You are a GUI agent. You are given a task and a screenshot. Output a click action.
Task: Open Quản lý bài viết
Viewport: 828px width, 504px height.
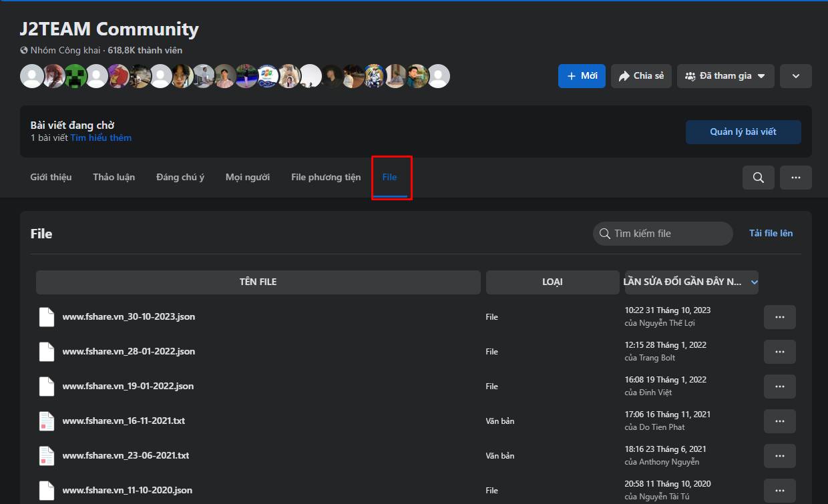point(743,132)
